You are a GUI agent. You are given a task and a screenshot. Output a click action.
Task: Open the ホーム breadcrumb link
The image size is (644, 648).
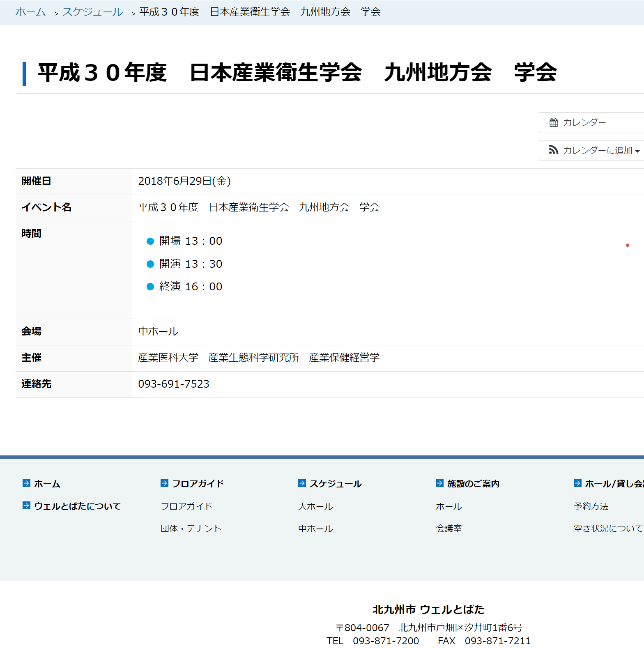(31, 12)
